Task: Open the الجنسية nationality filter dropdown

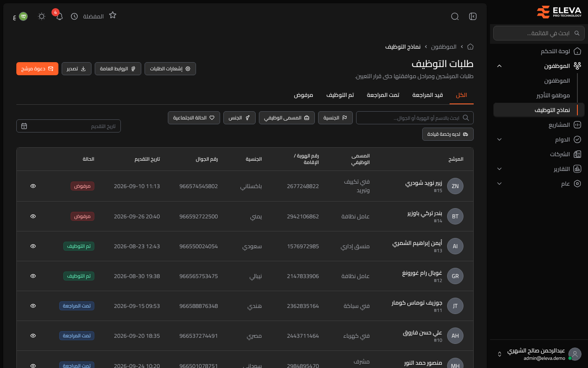Action: (x=335, y=118)
